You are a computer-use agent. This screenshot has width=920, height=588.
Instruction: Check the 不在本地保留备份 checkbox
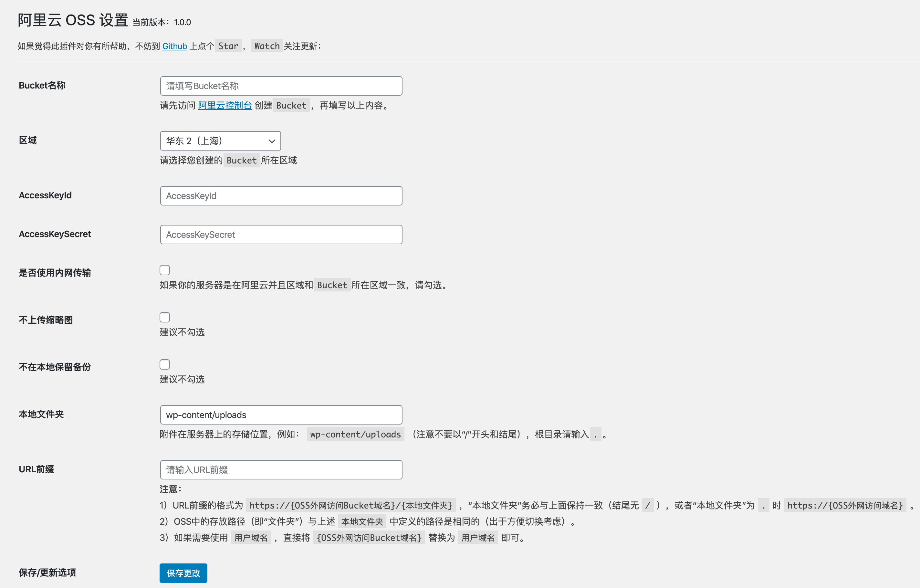(x=165, y=364)
